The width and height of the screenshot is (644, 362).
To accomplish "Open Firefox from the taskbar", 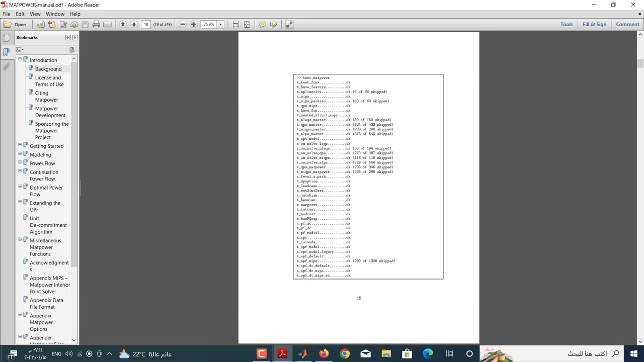I will click(x=324, y=354).
